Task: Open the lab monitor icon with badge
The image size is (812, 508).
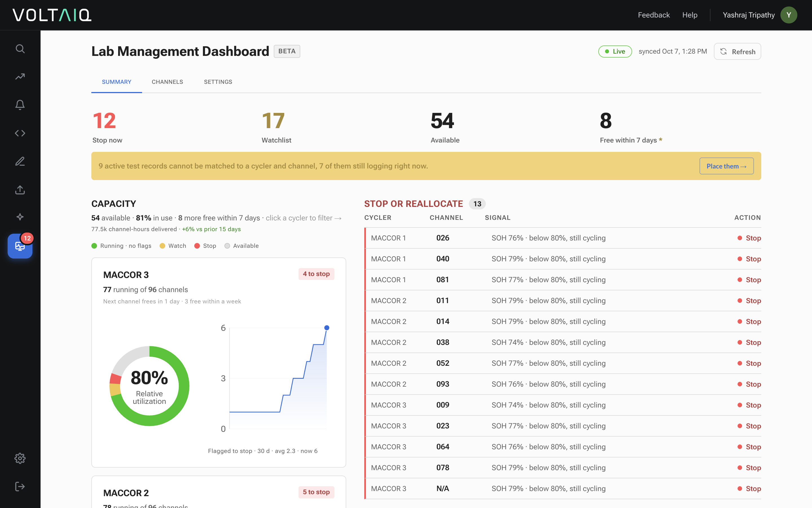Action: click(20, 246)
